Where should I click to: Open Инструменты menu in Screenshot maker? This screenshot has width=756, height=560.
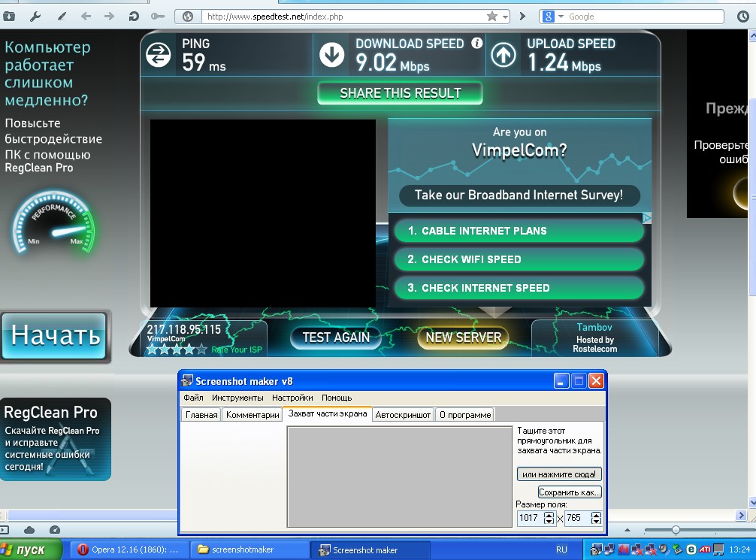point(237,398)
